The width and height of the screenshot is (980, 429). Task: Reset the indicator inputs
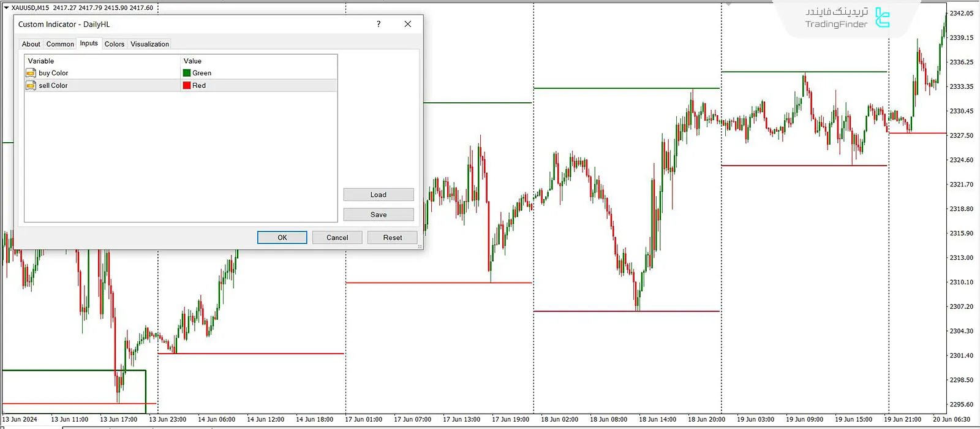click(x=392, y=238)
